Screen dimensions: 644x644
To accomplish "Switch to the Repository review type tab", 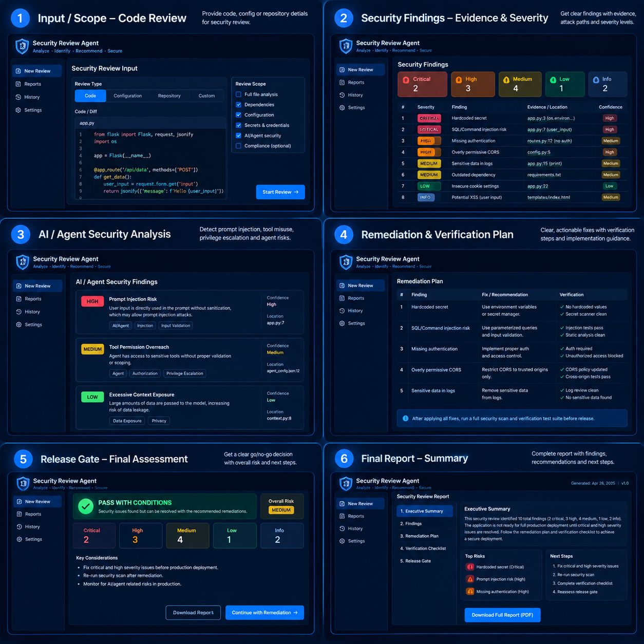I will click(x=169, y=96).
